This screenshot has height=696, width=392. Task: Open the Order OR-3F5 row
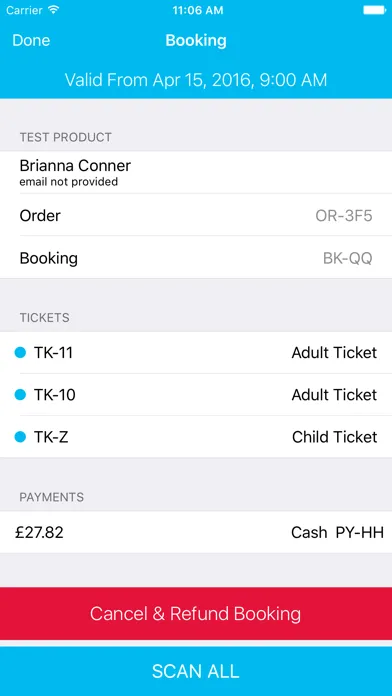click(196, 215)
